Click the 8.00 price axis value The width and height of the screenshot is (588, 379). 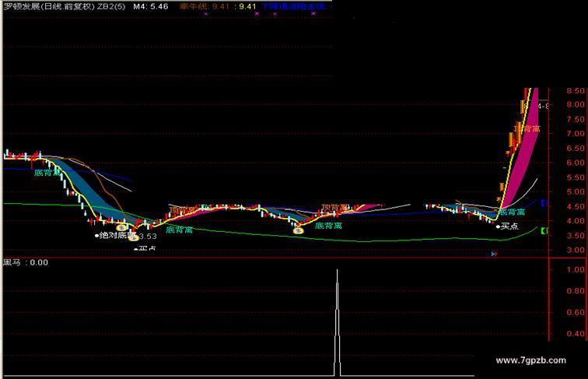576,105
